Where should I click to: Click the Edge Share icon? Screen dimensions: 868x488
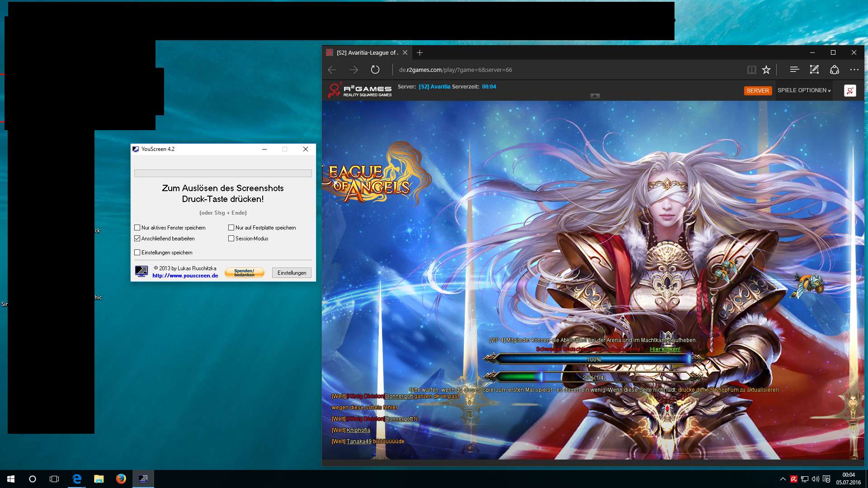(835, 70)
